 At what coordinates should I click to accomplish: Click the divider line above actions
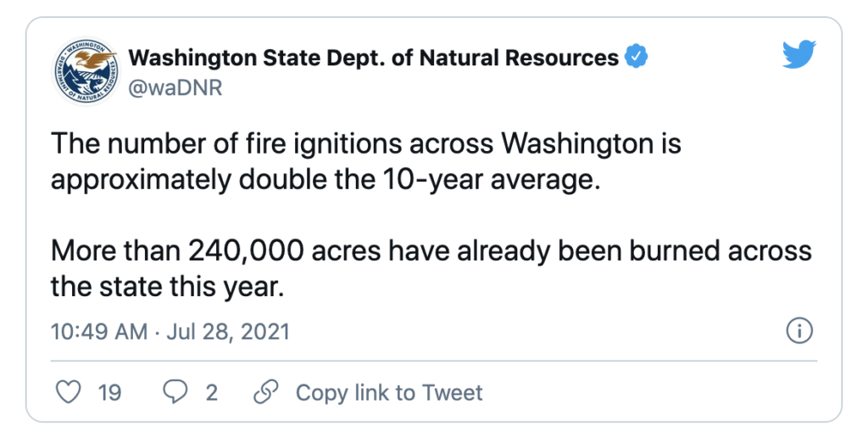click(434, 361)
